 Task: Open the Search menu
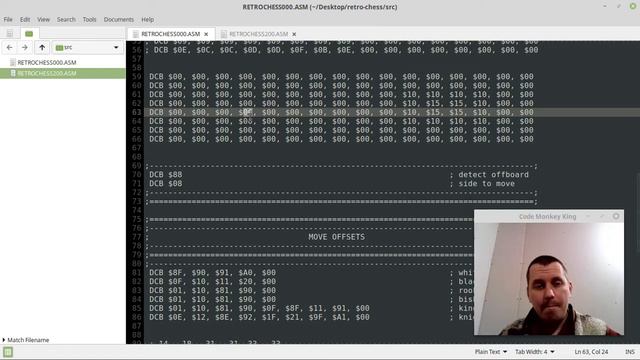point(66,19)
